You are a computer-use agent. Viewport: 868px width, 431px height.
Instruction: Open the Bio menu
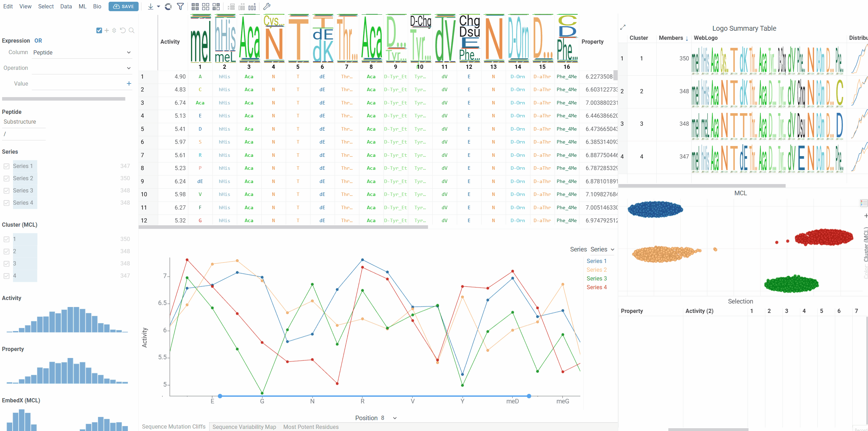click(x=97, y=6)
